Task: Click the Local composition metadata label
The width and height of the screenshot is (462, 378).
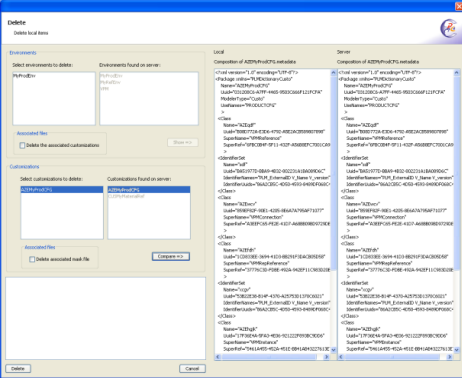Action: click(x=255, y=62)
